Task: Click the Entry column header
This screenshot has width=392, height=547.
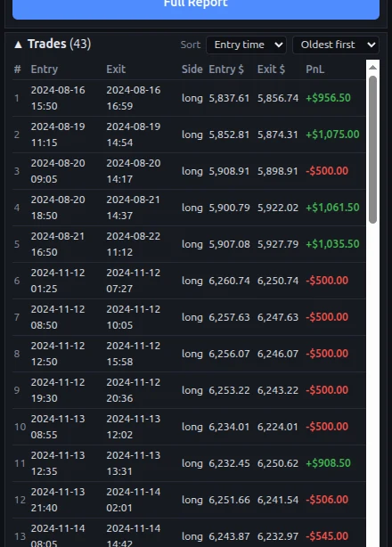Action: [x=45, y=69]
